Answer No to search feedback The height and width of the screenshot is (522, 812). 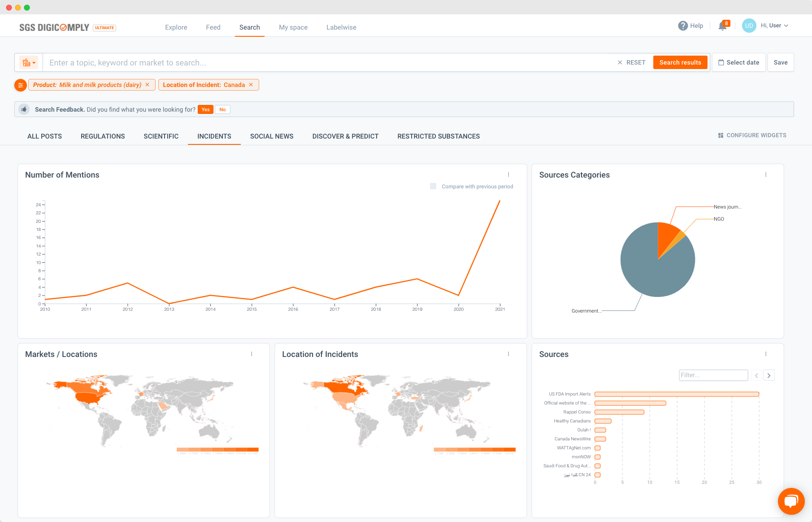click(x=222, y=109)
